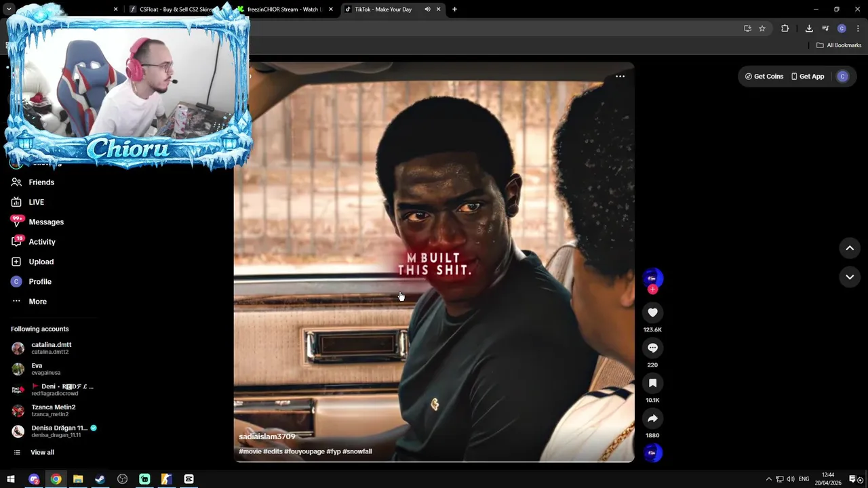Open the sadiaislam3709 creator username

(x=267, y=436)
